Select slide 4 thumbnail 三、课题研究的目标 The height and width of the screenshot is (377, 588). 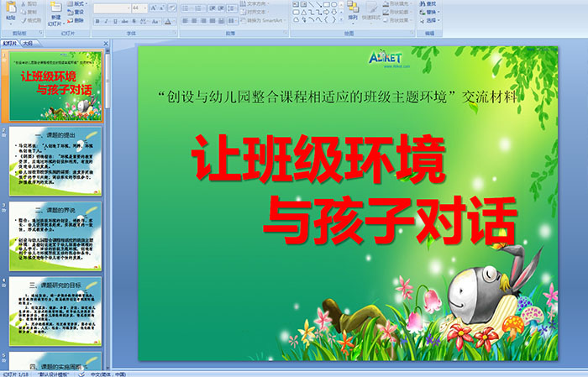pos(55,311)
